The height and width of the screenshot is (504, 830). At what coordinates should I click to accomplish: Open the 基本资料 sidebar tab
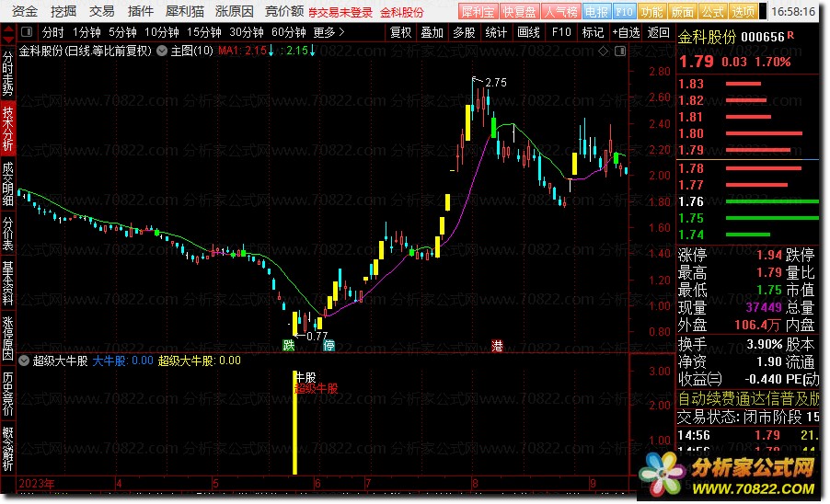pos(8,283)
